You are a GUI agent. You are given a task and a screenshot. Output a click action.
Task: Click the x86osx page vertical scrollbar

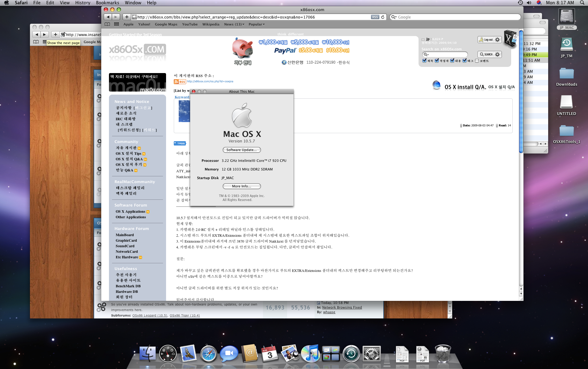click(x=521, y=92)
